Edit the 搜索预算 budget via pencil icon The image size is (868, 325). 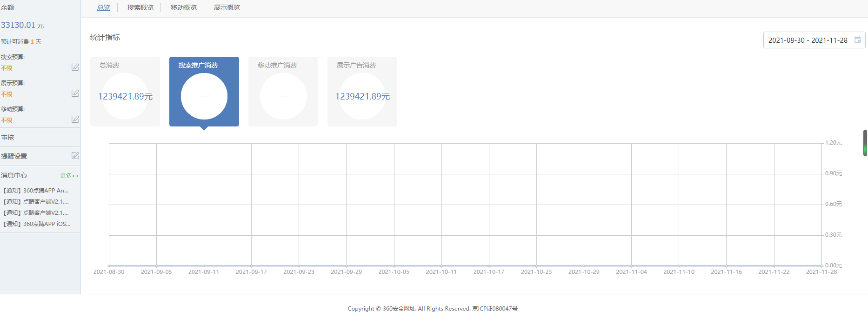pos(75,67)
